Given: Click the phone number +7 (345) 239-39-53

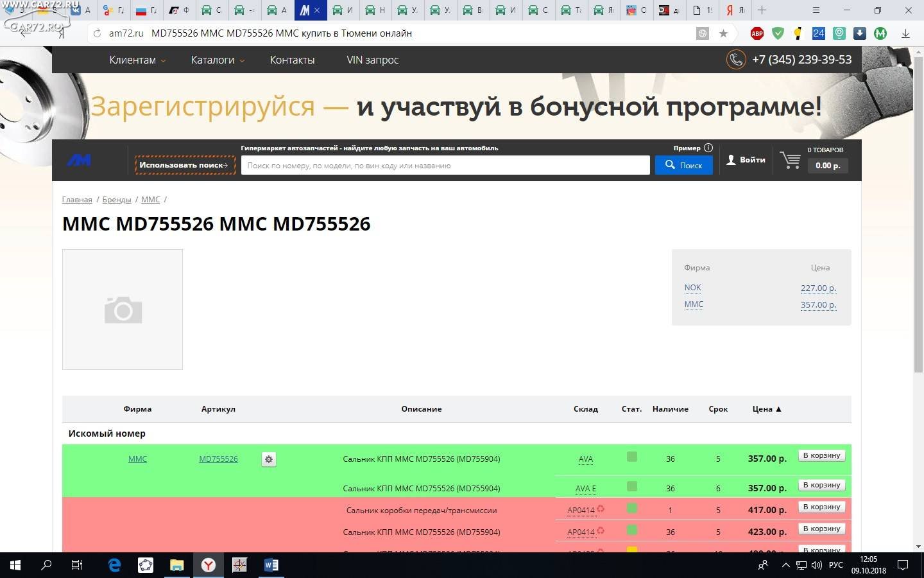Looking at the screenshot, I should pos(801,60).
